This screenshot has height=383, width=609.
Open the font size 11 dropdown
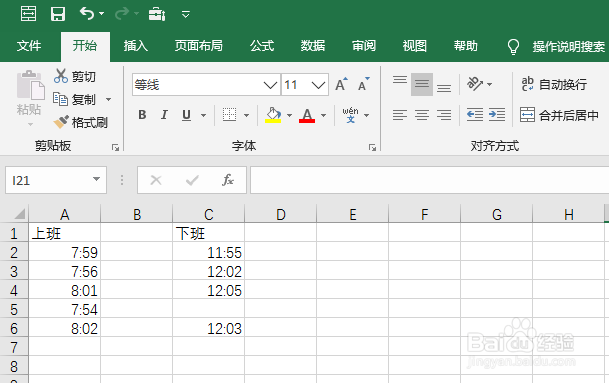pyautogui.click(x=318, y=85)
